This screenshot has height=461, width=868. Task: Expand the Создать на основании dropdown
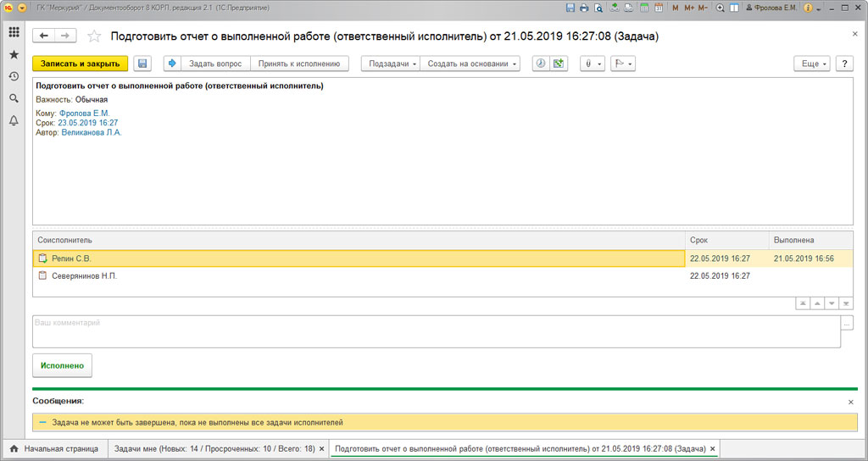click(x=472, y=64)
